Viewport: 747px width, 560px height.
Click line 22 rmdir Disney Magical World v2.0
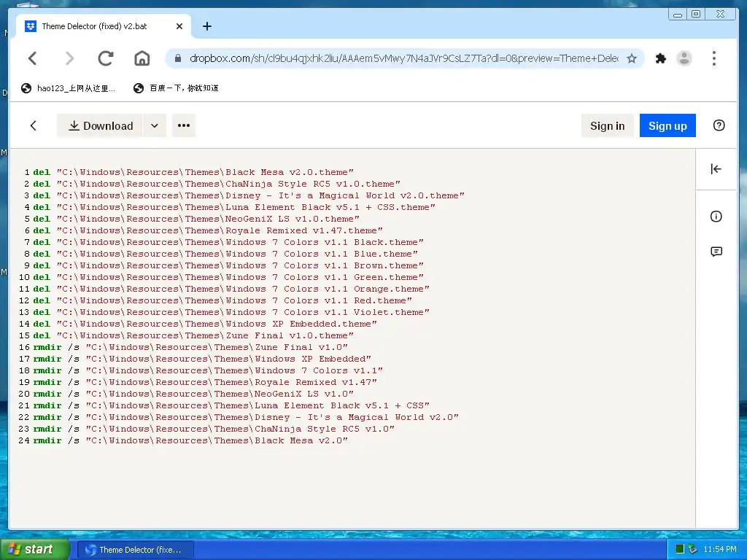[245, 417]
